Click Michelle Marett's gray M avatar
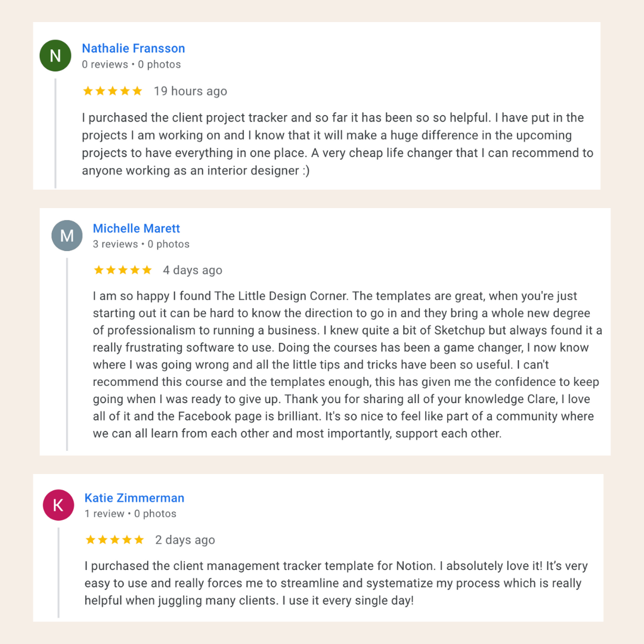644x644 pixels. point(67,236)
